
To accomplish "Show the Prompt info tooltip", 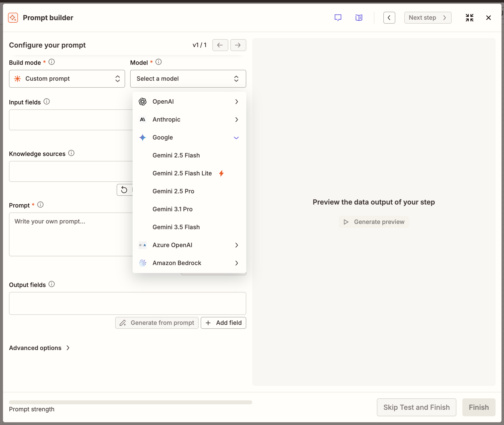I will coord(40,205).
